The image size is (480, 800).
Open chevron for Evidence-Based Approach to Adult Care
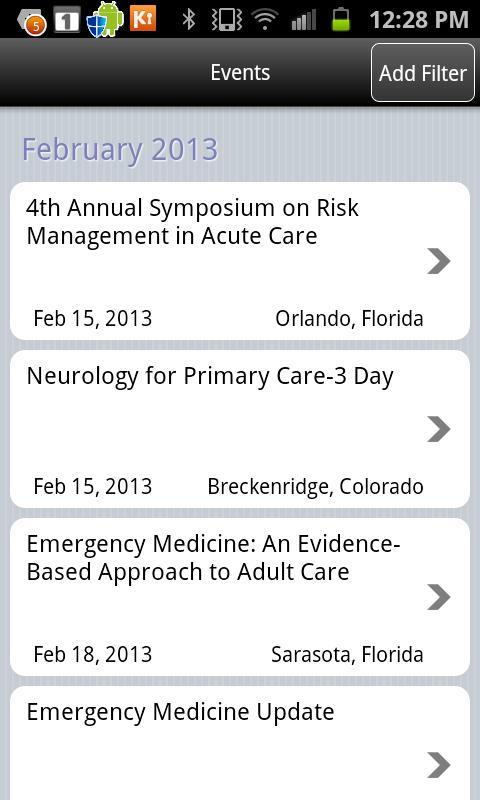pyautogui.click(x=439, y=597)
